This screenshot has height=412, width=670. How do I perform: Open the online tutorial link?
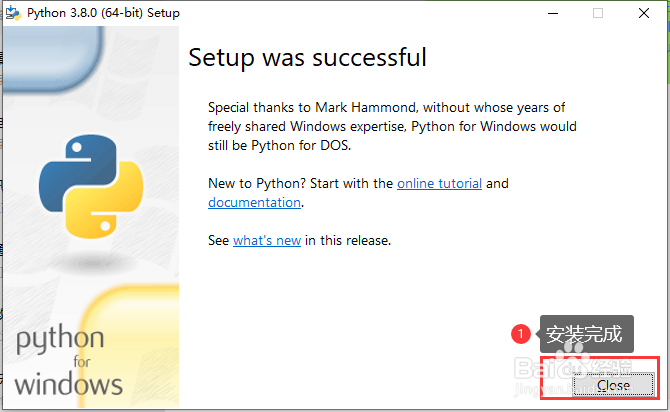coord(439,183)
